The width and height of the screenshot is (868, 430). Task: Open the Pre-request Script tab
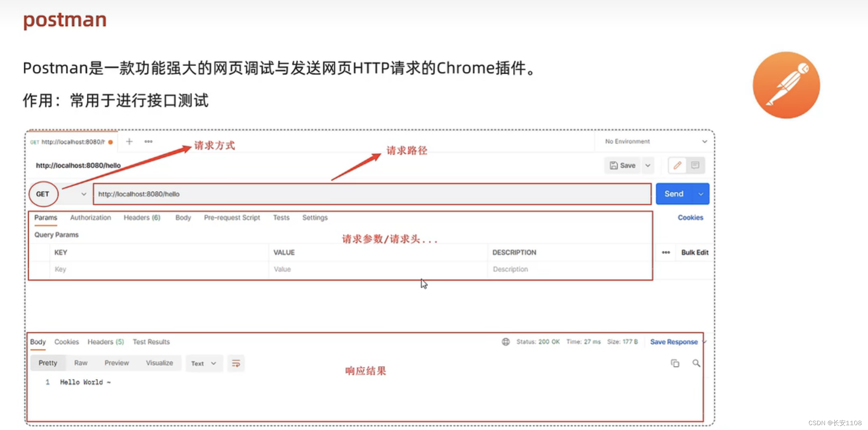(x=232, y=218)
